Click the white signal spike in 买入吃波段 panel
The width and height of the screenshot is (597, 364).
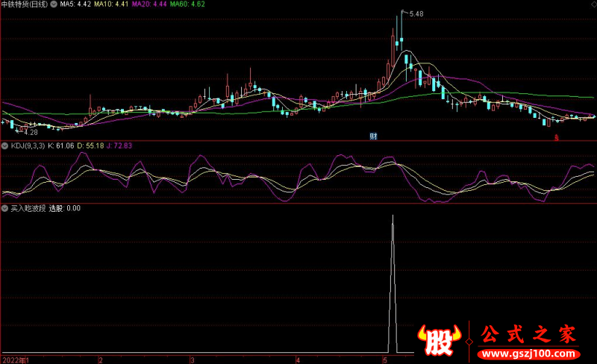pos(393,283)
